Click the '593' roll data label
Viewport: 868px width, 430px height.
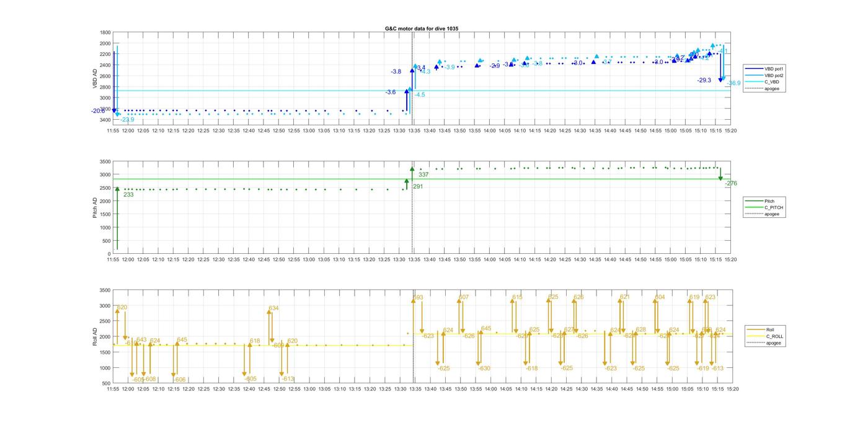point(418,298)
